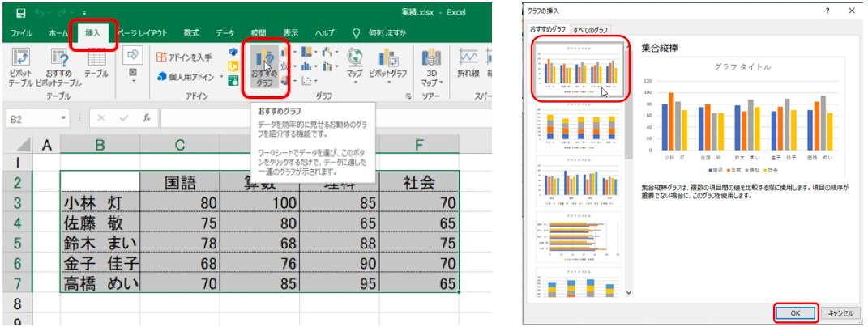Image resolution: width=868 pixels, height=327 pixels.
Task: Click OK in the グラフの挿入 dialog
Action: pos(796,312)
